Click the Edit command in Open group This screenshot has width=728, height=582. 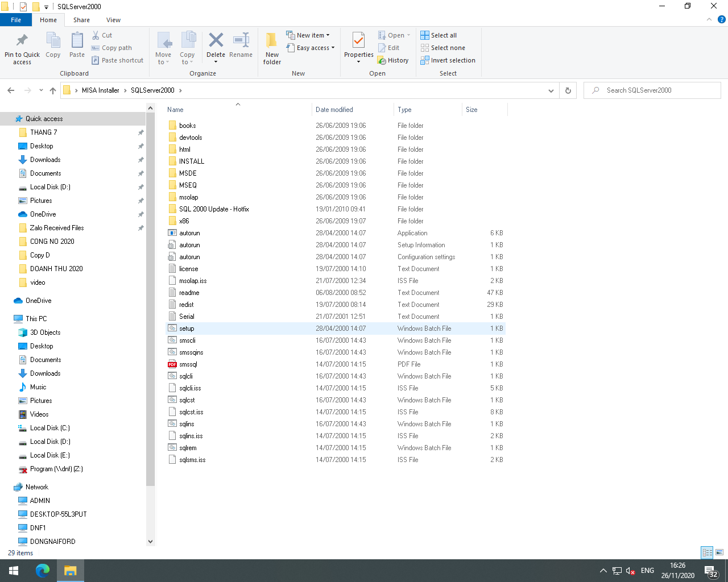click(x=388, y=48)
